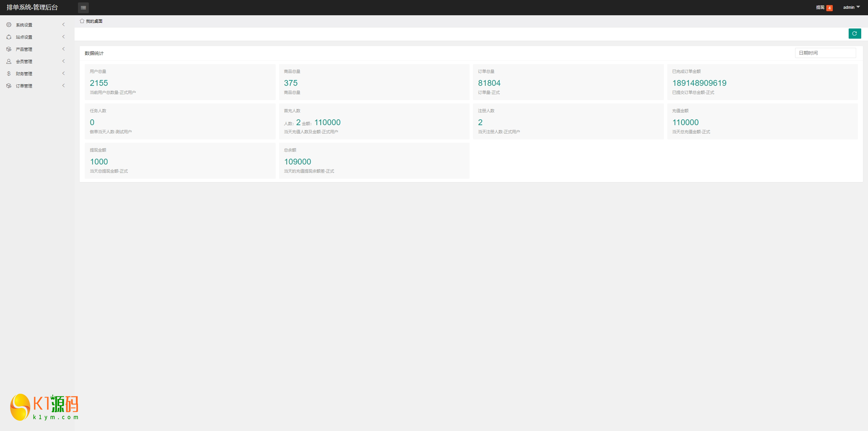Click the 财务管理 dollar icon
Image resolution: width=868 pixels, height=431 pixels.
9,74
